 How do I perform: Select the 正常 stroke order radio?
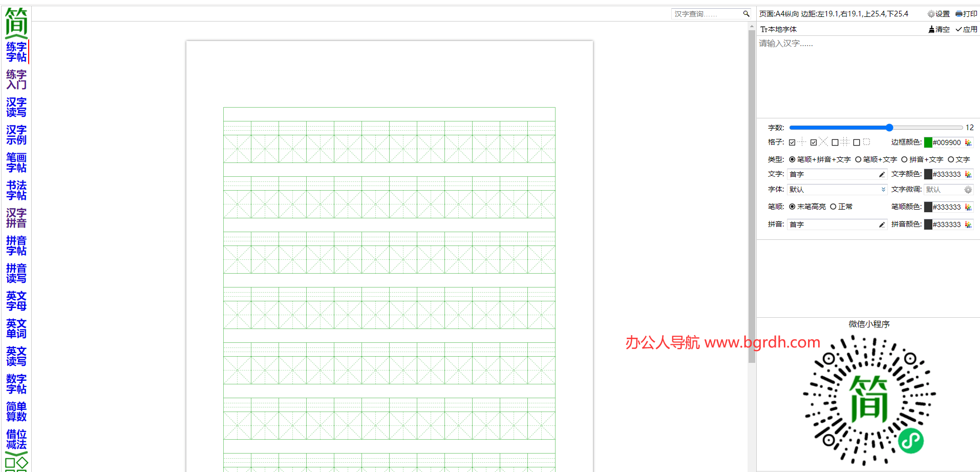(833, 207)
